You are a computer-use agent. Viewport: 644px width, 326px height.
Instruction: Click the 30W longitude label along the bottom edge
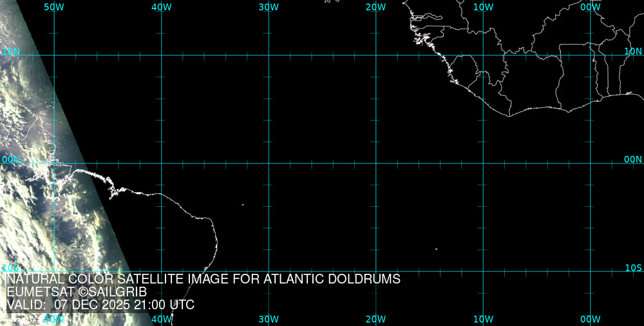coord(269,319)
